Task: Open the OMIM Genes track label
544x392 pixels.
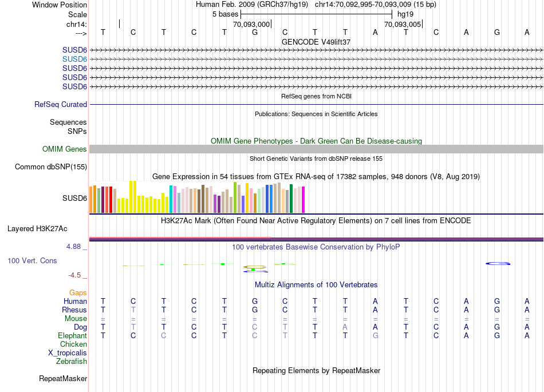Action: [x=64, y=149]
